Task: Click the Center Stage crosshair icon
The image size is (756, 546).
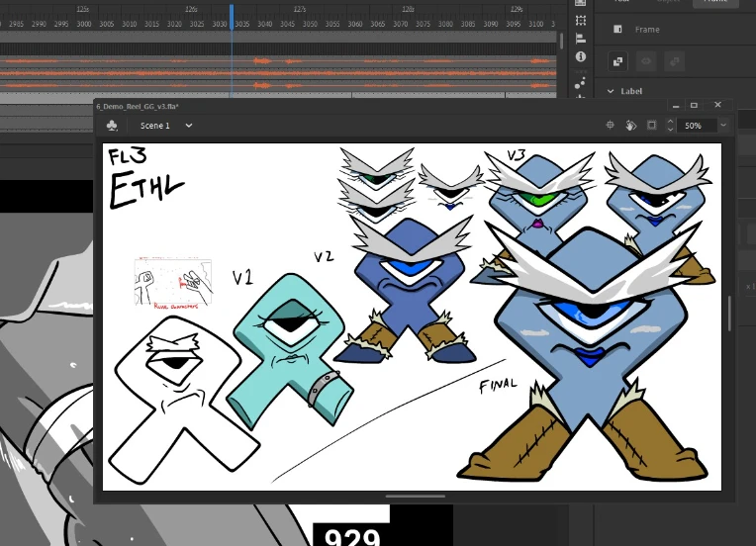Action: click(x=610, y=126)
